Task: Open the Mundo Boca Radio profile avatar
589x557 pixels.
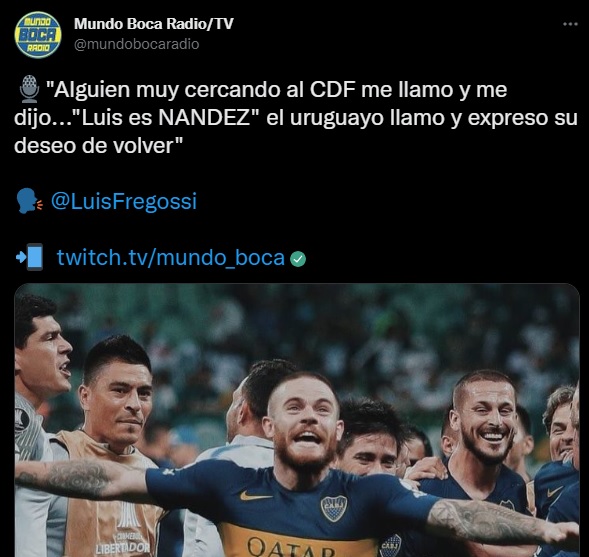Action: pyautogui.click(x=38, y=34)
